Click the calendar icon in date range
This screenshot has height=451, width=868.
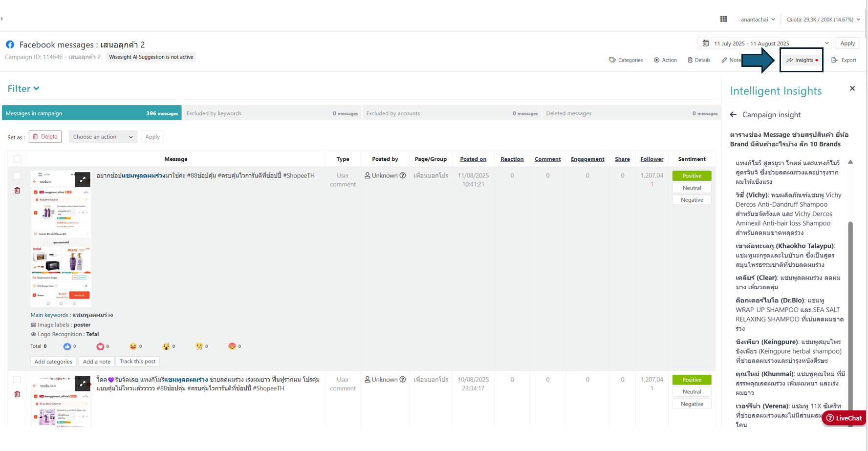(x=706, y=43)
